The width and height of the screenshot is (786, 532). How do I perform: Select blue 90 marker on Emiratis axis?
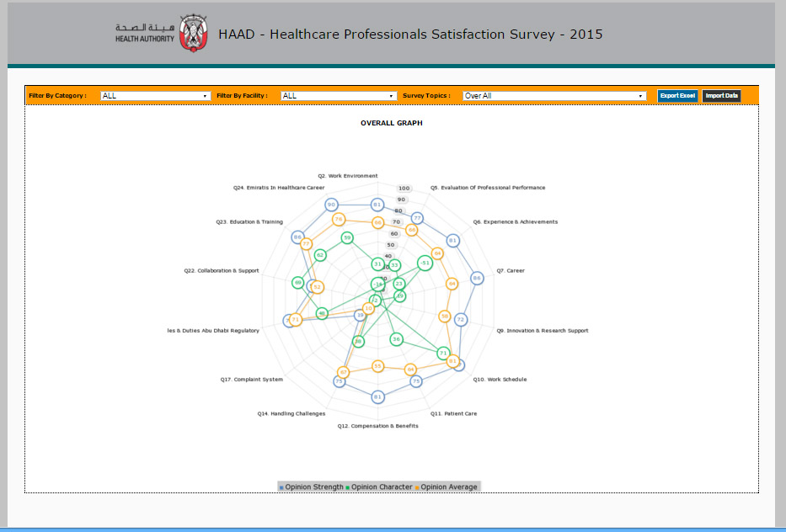click(331, 205)
